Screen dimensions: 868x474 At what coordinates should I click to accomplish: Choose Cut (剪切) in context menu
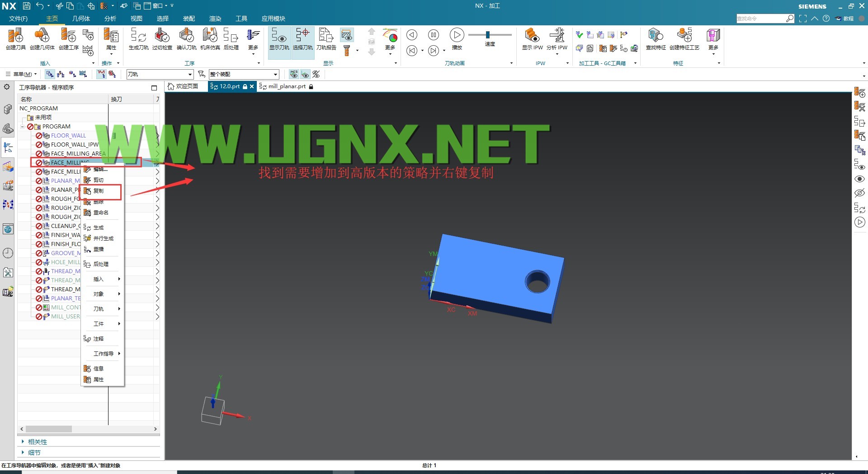(98, 180)
